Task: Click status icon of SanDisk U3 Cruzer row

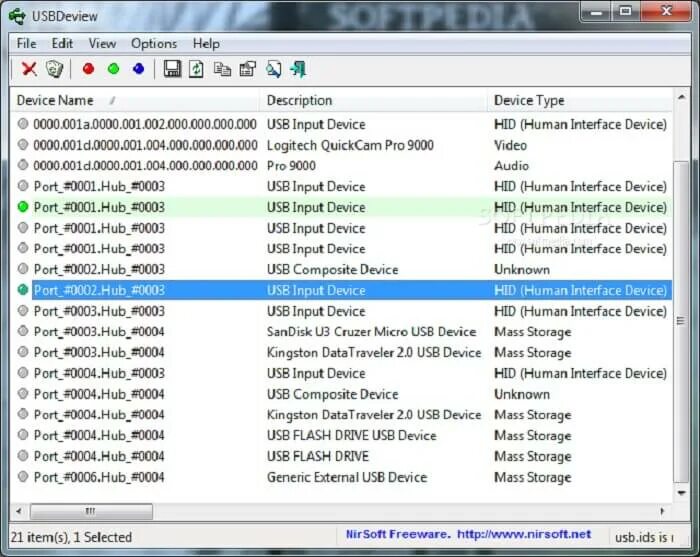Action: coord(23,331)
